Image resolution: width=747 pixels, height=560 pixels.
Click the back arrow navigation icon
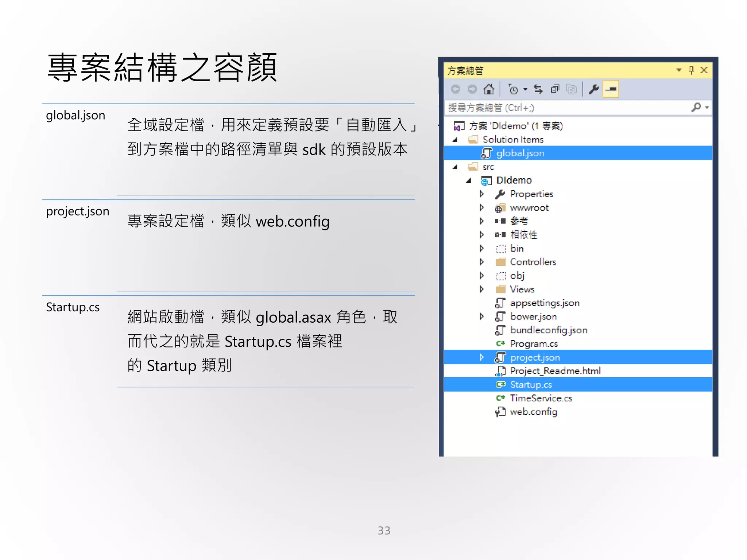456,89
